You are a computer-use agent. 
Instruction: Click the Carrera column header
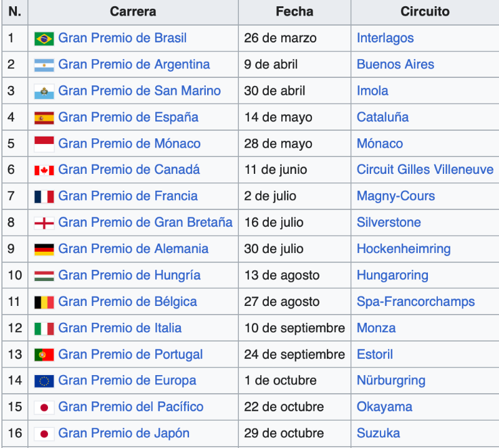(133, 12)
